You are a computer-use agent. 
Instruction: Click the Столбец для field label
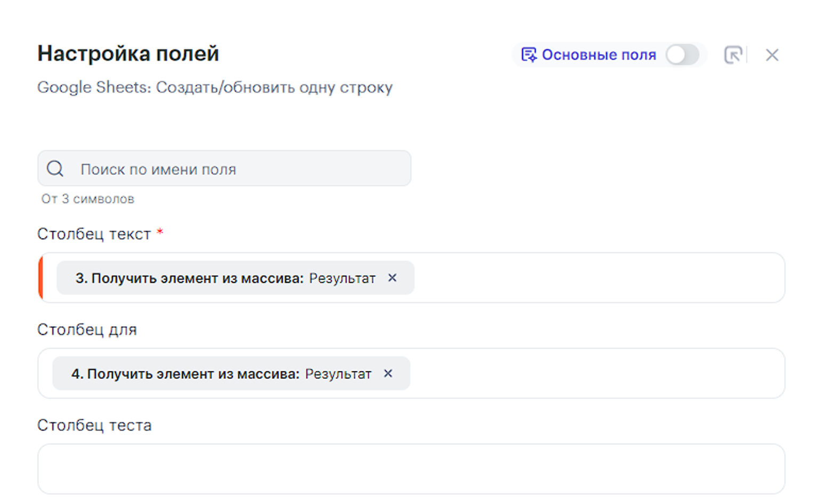(x=87, y=330)
